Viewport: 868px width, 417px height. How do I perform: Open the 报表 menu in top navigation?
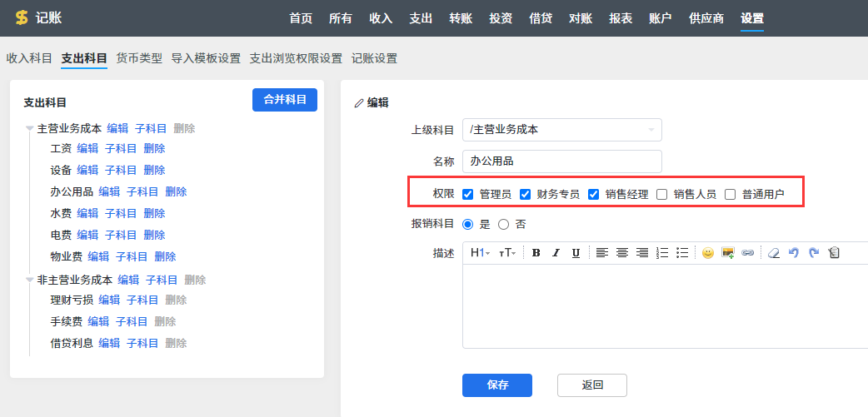click(x=621, y=18)
